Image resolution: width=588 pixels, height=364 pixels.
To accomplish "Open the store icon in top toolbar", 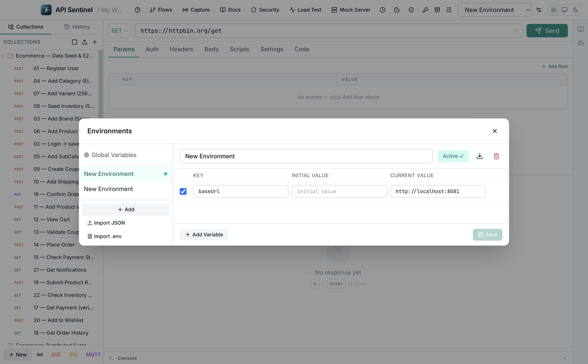I will click(x=437, y=10).
